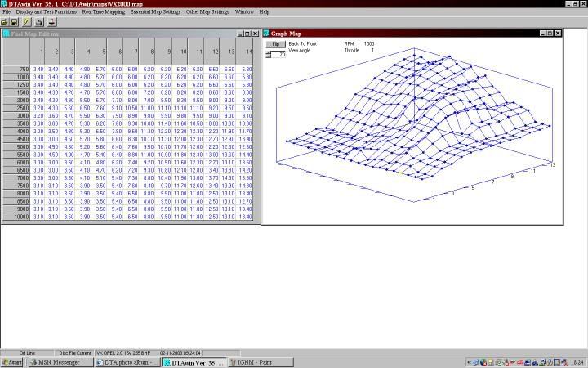
Task: Select the cell at row 750, column 1
Action: [37, 69]
